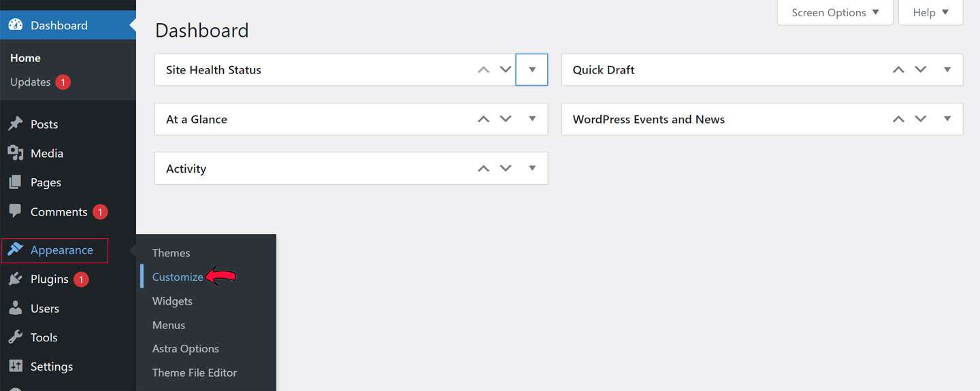
Task: Move WordPress Events and News down
Action: click(x=921, y=119)
